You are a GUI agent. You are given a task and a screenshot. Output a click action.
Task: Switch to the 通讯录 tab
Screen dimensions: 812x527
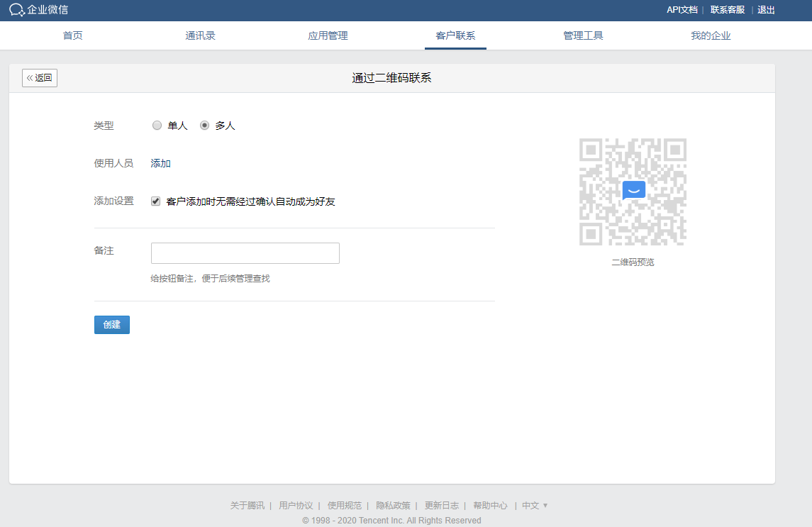(x=200, y=35)
